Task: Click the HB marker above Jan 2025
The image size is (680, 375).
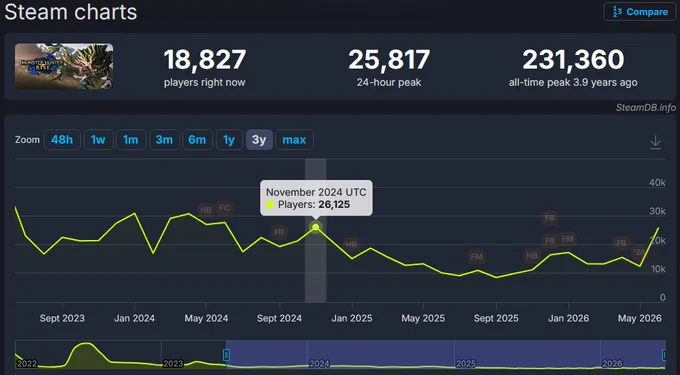Action: tap(351, 244)
